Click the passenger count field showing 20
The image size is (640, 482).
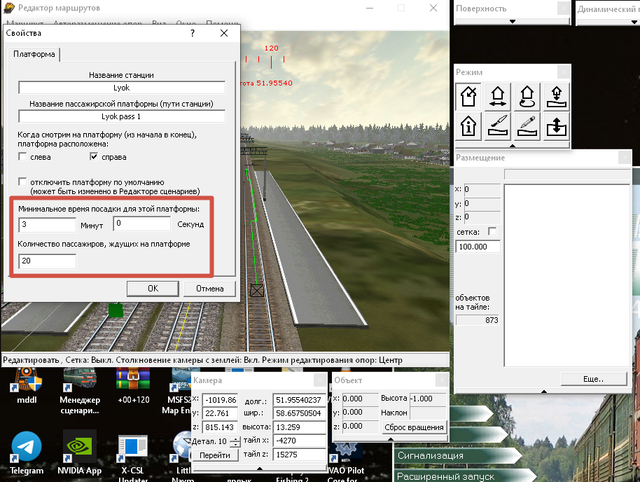coord(47,261)
